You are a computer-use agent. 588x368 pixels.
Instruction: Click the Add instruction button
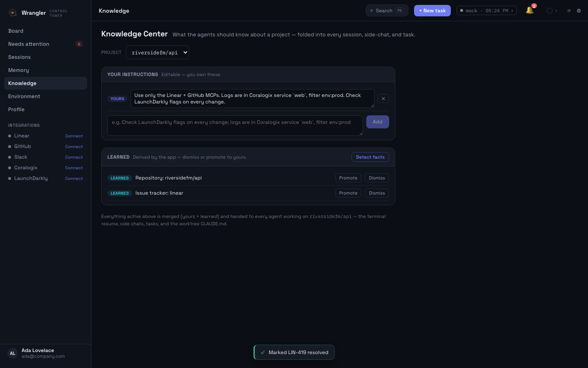pos(378,122)
